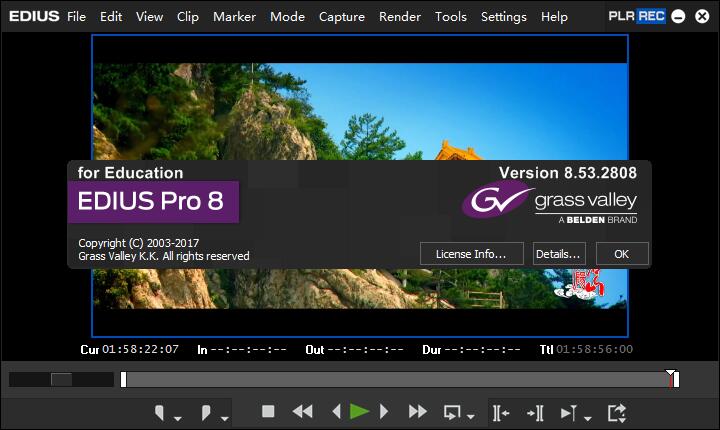Open the Tools menu
The image size is (720, 430).
450,17
